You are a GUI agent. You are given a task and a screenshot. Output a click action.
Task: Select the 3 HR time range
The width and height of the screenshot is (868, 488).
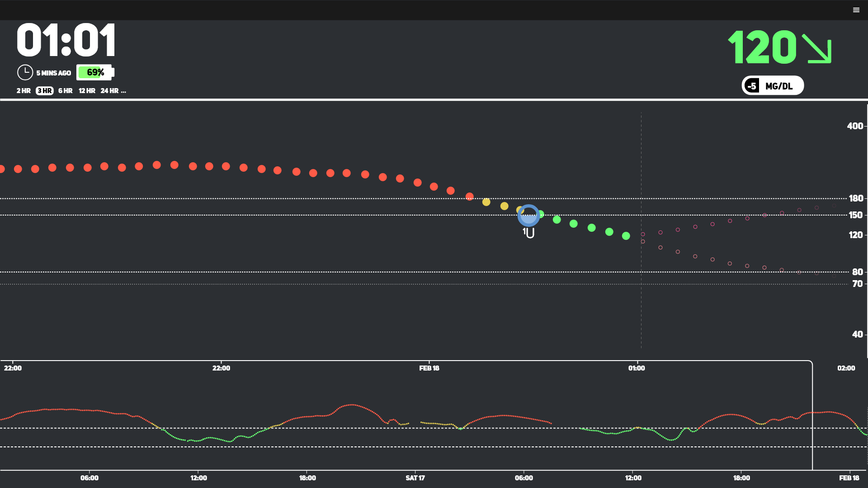[x=45, y=91]
